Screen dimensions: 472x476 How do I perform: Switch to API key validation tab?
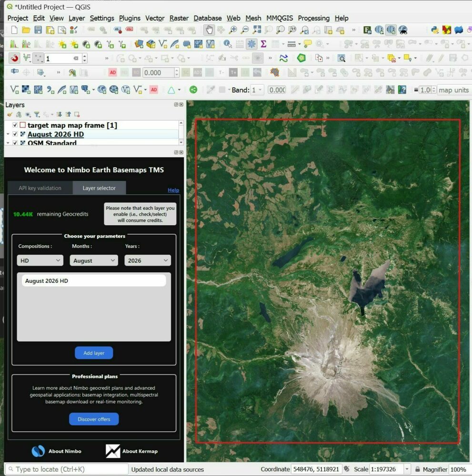tap(40, 188)
